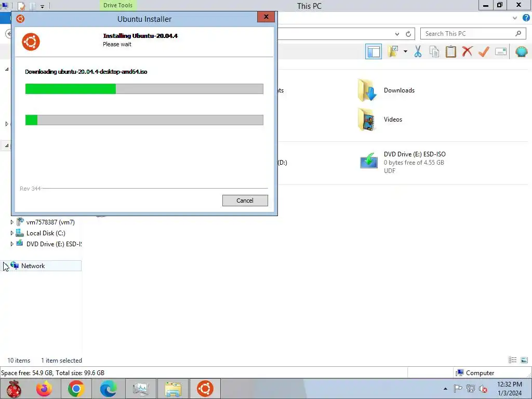532x399 pixels.
Task: Open the address bar history dropdown
Action: pos(397,34)
